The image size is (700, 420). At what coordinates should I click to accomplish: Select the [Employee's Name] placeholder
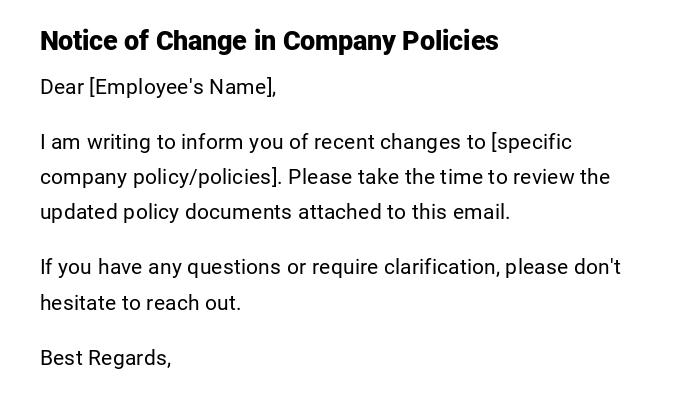182,87
